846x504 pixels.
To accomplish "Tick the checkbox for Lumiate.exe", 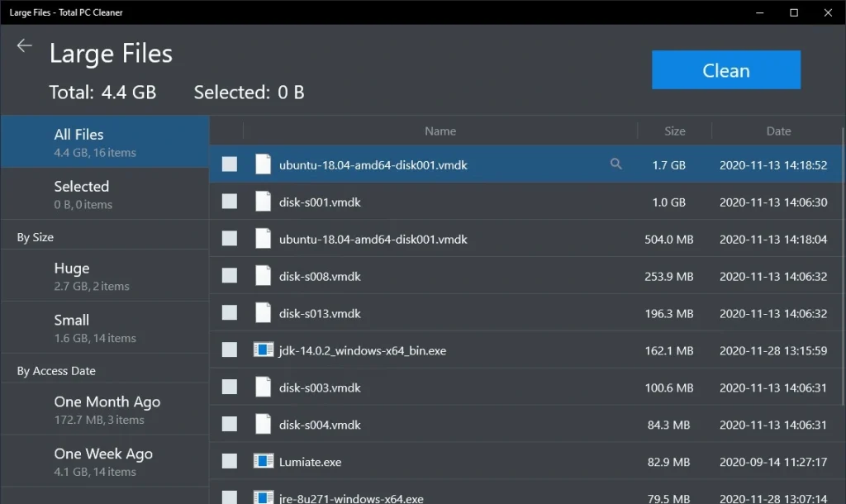I will [x=230, y=461].
